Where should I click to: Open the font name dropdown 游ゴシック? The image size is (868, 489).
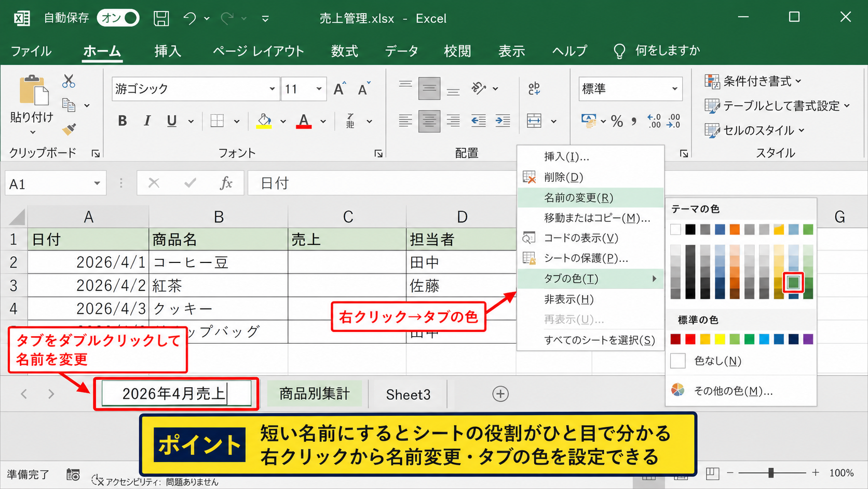pos(272,89)
